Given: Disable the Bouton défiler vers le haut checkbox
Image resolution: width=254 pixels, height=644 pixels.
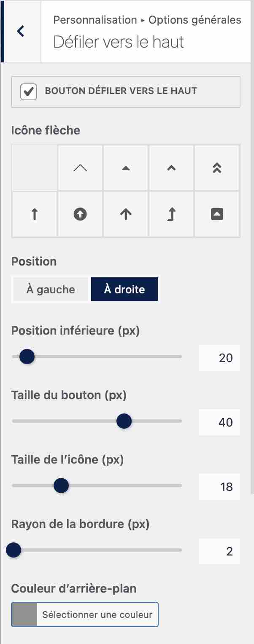Looking at the screenshot, I should coord(29,92).
